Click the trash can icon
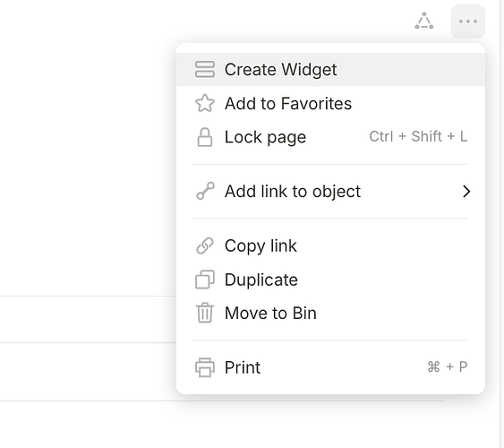The width and height of the screenshot is (504, 448). pos(205,313)
